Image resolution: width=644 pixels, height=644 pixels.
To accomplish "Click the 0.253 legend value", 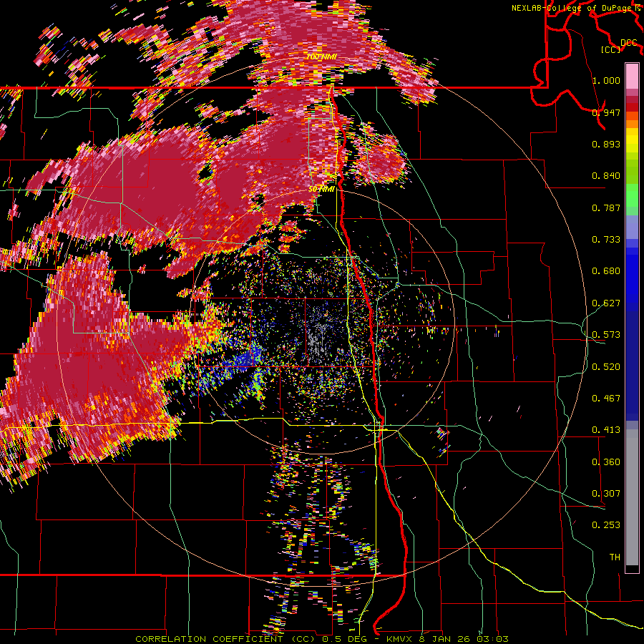I will tap(606, 525).
